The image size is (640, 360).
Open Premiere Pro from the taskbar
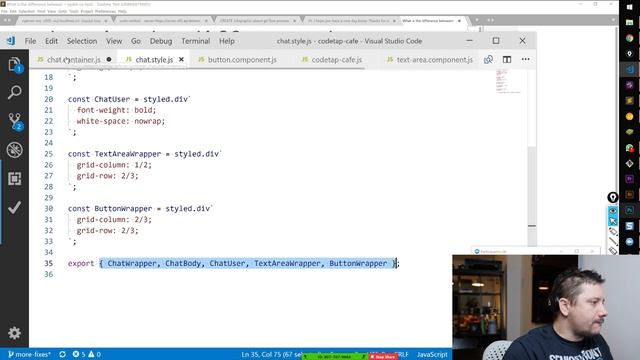click(629, 179)
